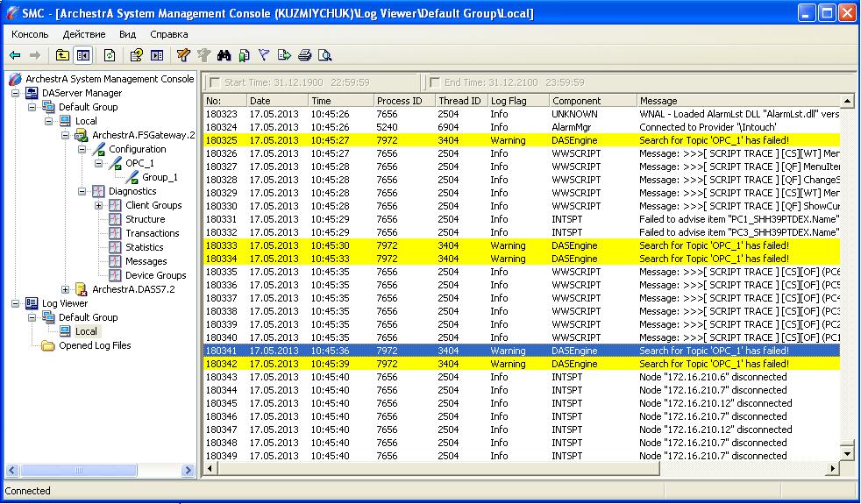Click the Up One Level folder icon
Viewport: 861px width, 504px height.
[62, 55]
